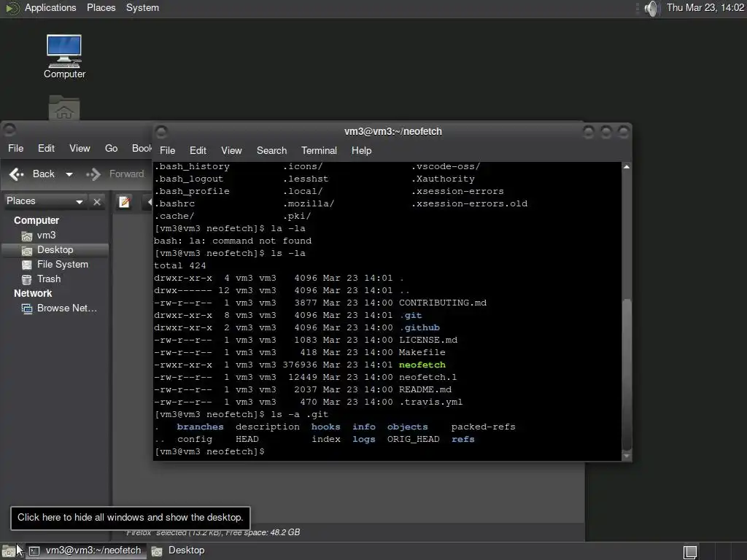
Task: Click the file manager window menu button
Action: point(9,129)
